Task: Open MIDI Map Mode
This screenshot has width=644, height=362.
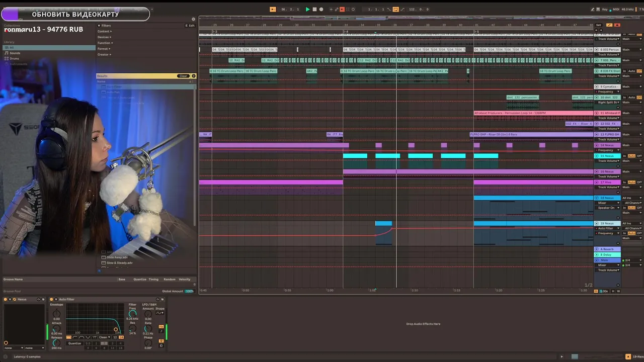Action: [x=616, y=9]
